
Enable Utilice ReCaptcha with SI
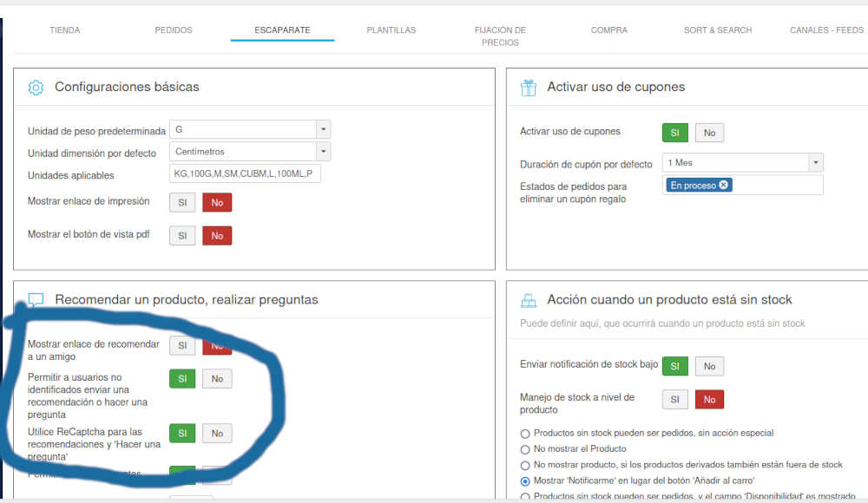coord(182,434)
